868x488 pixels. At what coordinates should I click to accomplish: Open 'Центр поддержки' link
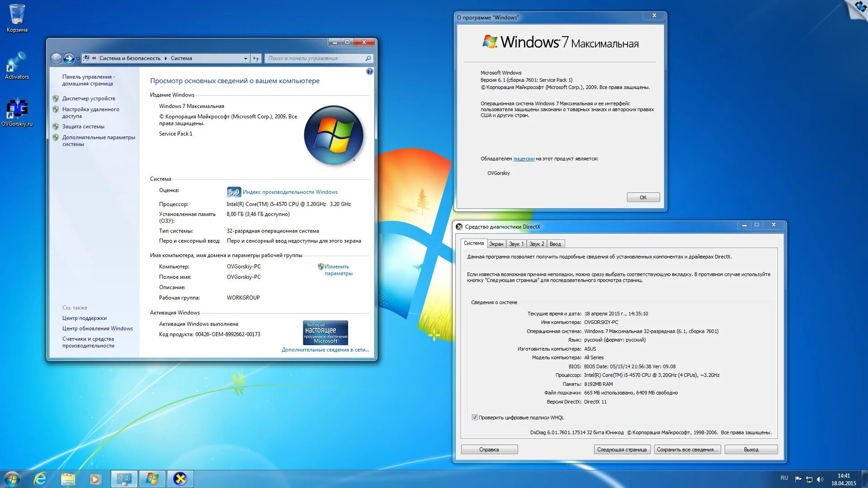point(85,318)
